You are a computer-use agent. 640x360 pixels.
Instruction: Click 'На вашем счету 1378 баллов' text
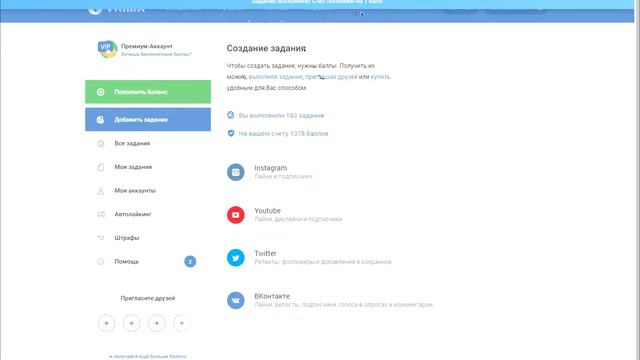[x=283, y=133]
